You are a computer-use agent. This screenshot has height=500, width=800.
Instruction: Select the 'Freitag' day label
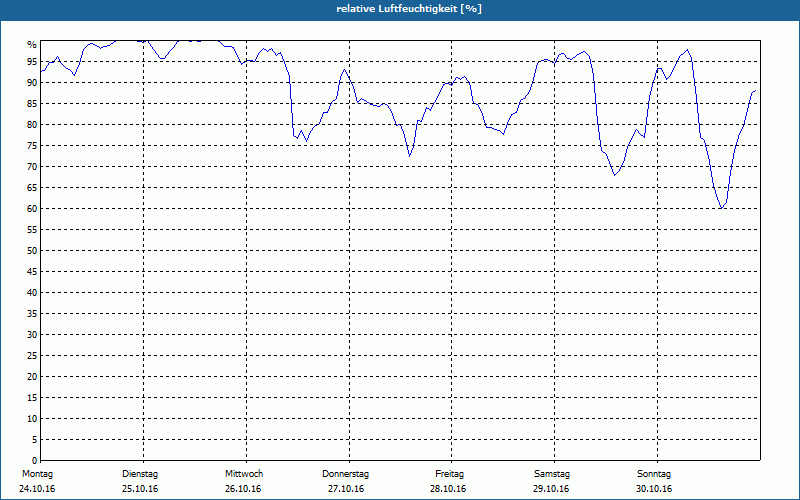pyautogui.click(x=449, y=474)
